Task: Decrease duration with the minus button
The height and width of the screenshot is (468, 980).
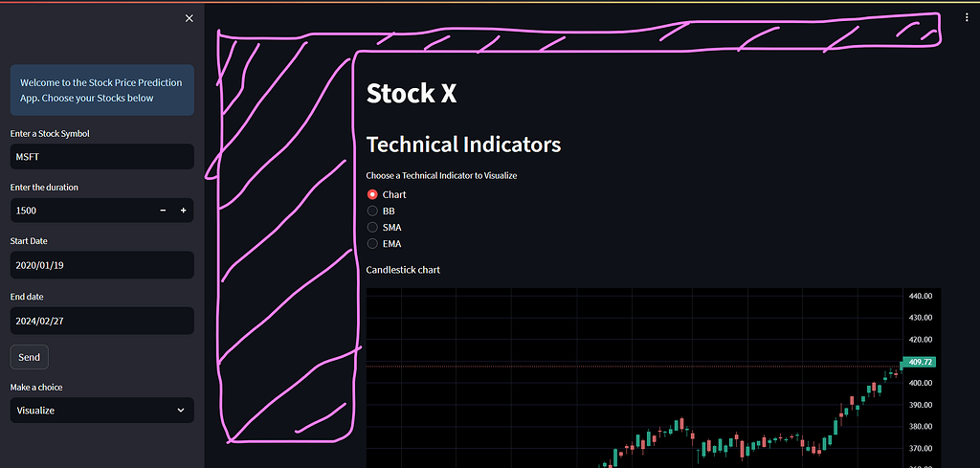Action: click(x=163, y=211)
